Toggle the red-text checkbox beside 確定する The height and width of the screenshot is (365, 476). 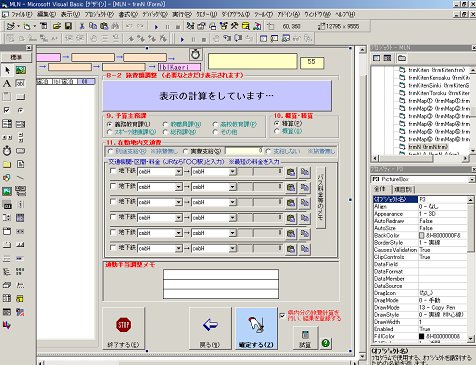[x=282, y=315]
